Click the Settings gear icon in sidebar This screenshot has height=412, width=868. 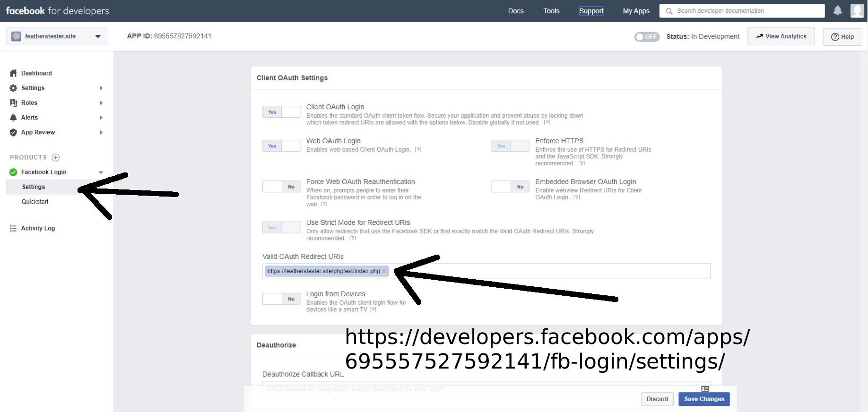pyautogui.click(x=13, y=88)
